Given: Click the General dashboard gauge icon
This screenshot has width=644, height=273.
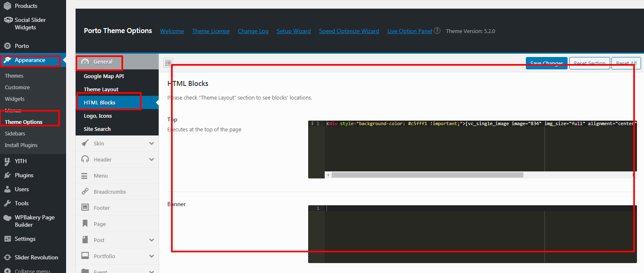Looking at the screenshot, I should 85,62.
